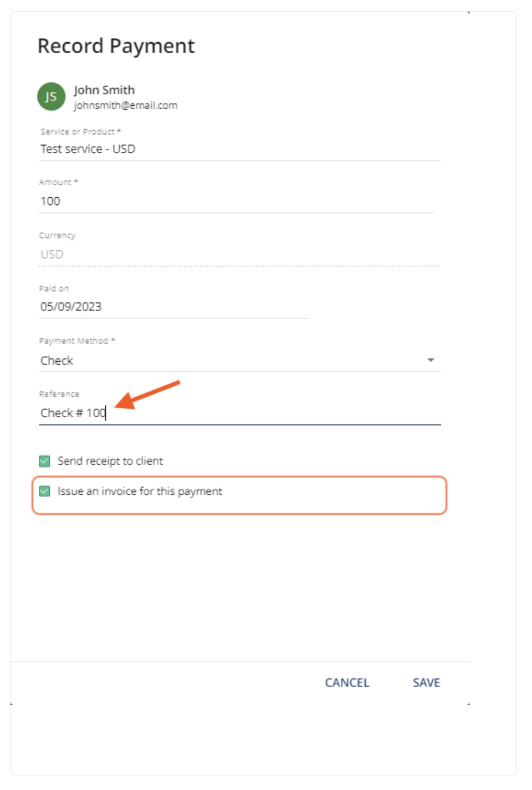532x790 pixels.
Task: Click the JS avatar icon
Action: (x=51, y=96)
